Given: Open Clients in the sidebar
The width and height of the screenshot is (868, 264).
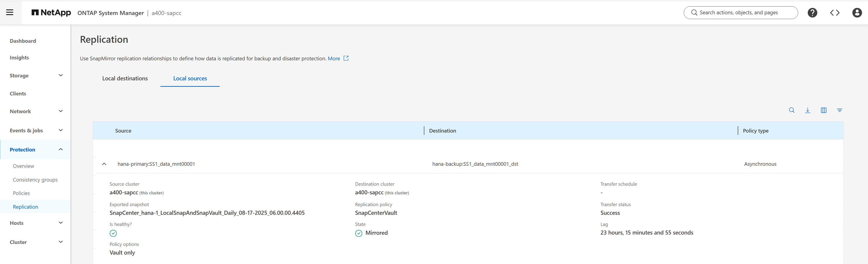Looking at the screenshot, I should [18, 94].
